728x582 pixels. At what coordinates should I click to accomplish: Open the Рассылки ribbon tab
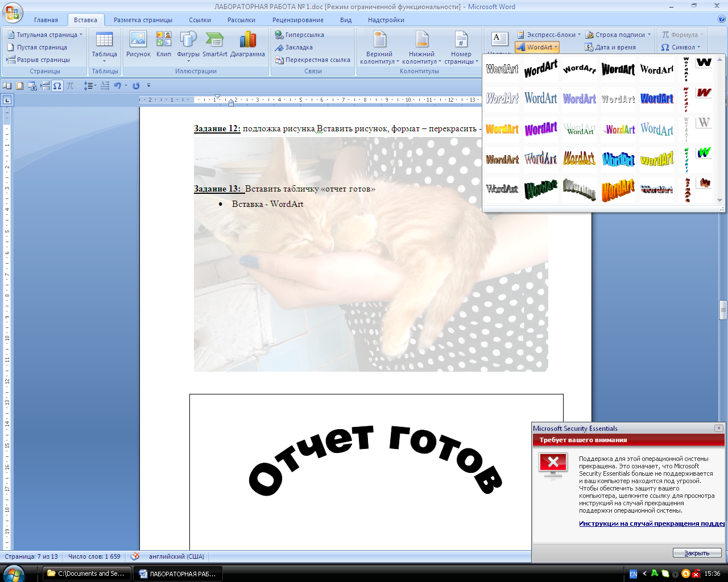242,20
